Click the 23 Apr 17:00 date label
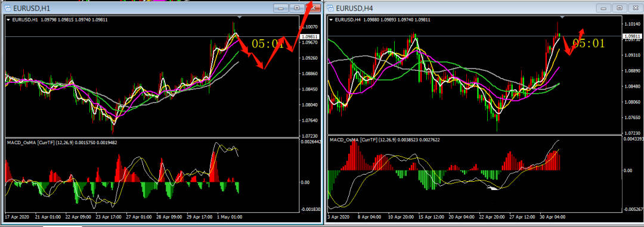The image size is (644, 227). [109, 217]
